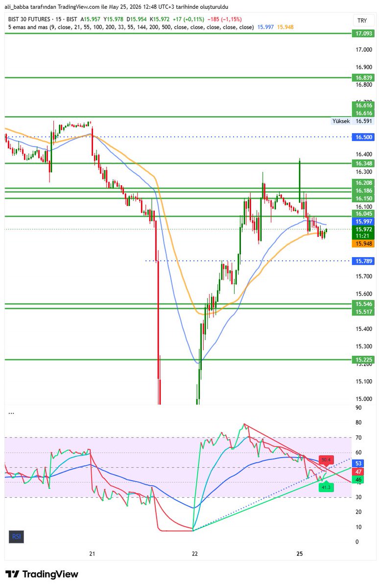Click the 22 date label on time axis
This screenshot has width=381, height=588.
(195, 554)
